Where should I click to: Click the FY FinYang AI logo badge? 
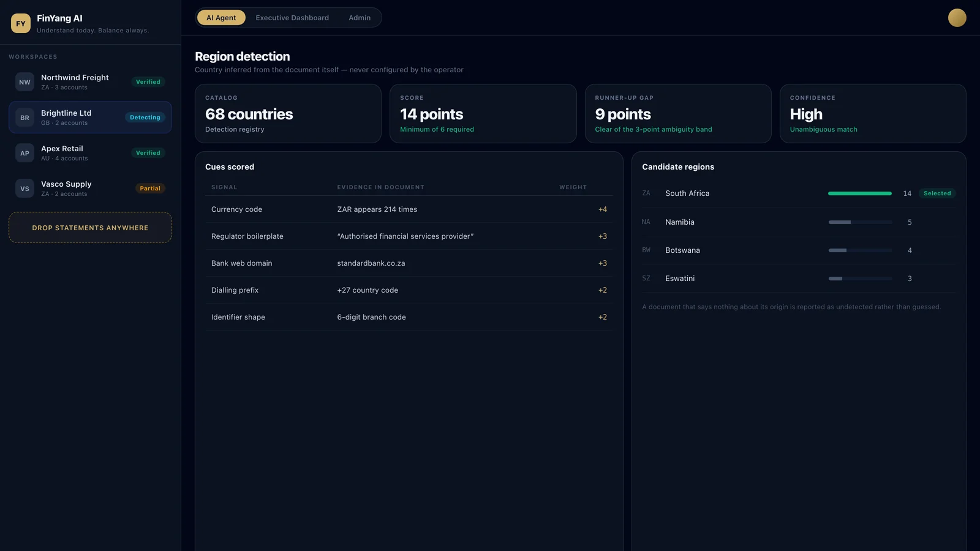pos(21,23)
